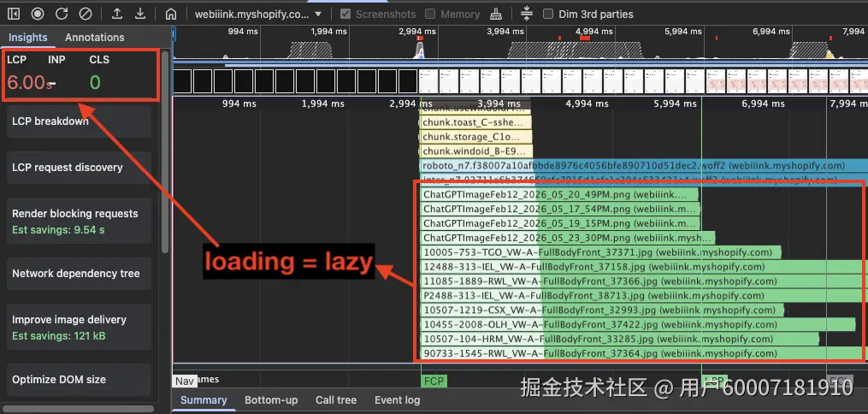Click the 'Est savings: 121 kB' text

pos(59,336)
